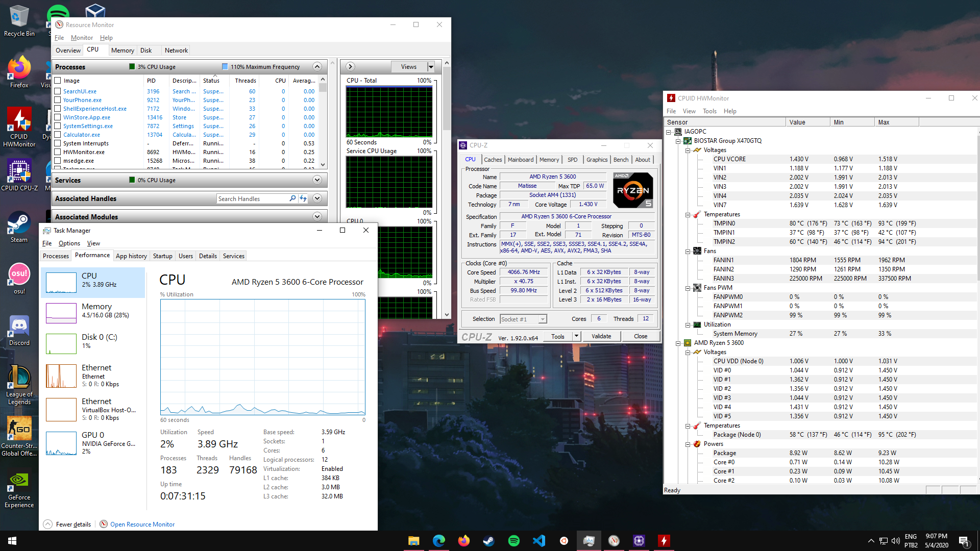The width and height of the screenshot is (980, 551).
Task: Tick the SystemSettings.exe process checkbox
Action: (x=58, y=126)
